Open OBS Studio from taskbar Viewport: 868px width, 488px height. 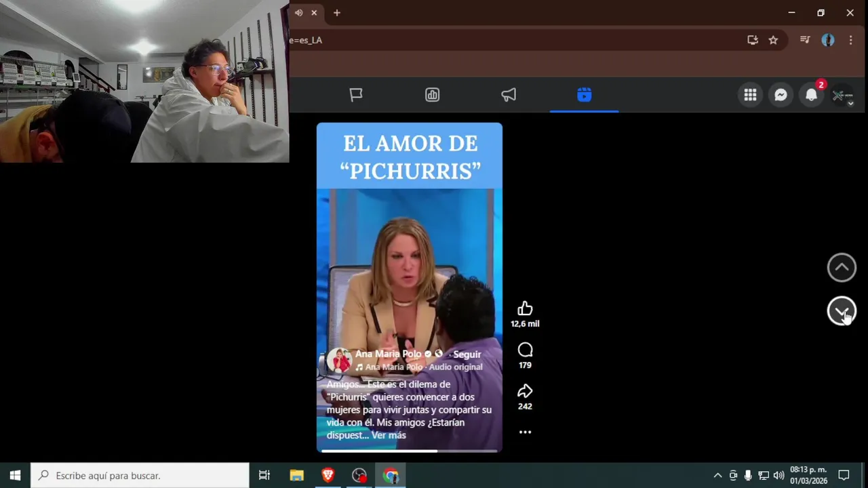359,475
